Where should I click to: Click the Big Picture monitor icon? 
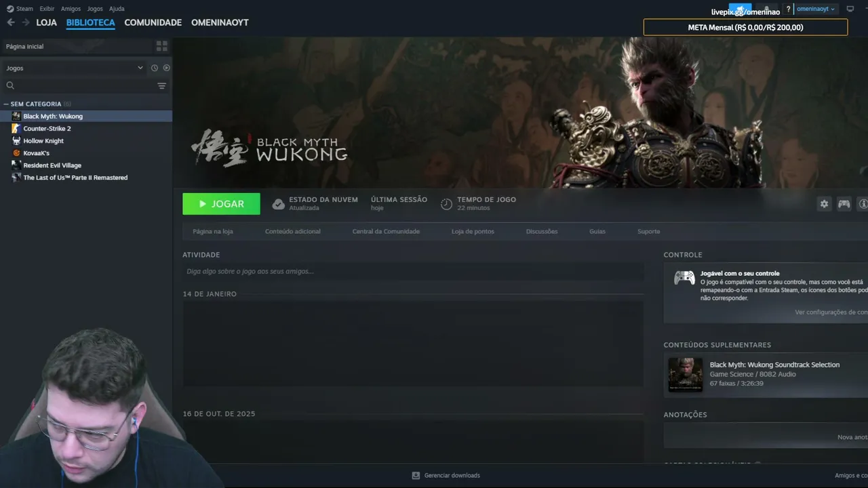[850, 9]
